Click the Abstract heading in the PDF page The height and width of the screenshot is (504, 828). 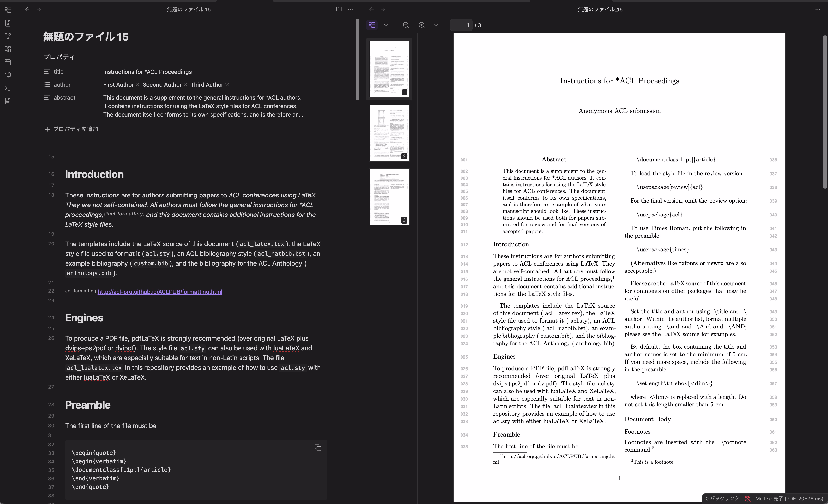(x=554, y=159)
